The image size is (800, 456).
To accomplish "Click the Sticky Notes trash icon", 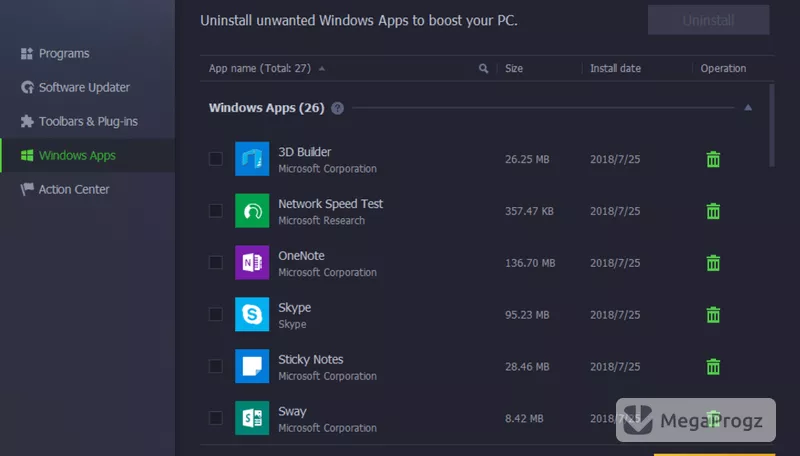I will (713, 366).
